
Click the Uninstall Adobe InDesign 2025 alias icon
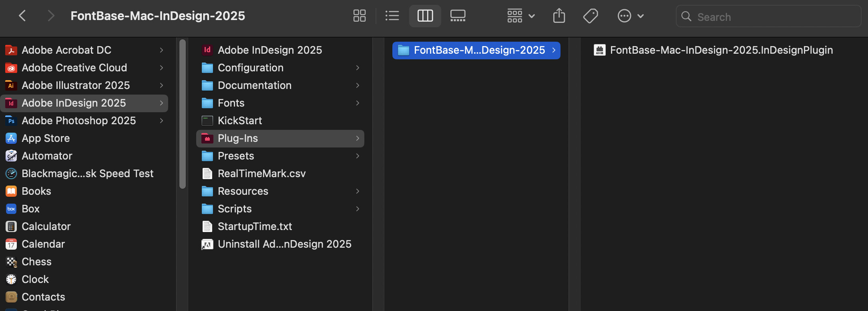point(207,244)
